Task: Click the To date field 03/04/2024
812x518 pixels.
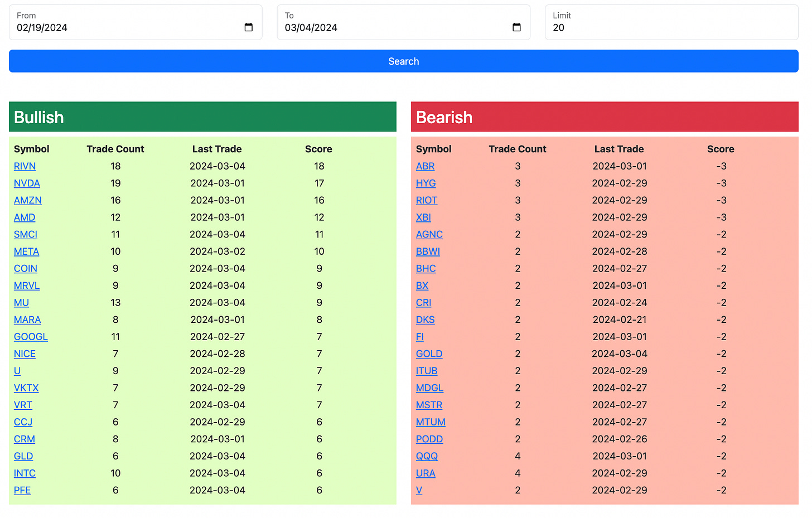Action: [x=403, y=22]
